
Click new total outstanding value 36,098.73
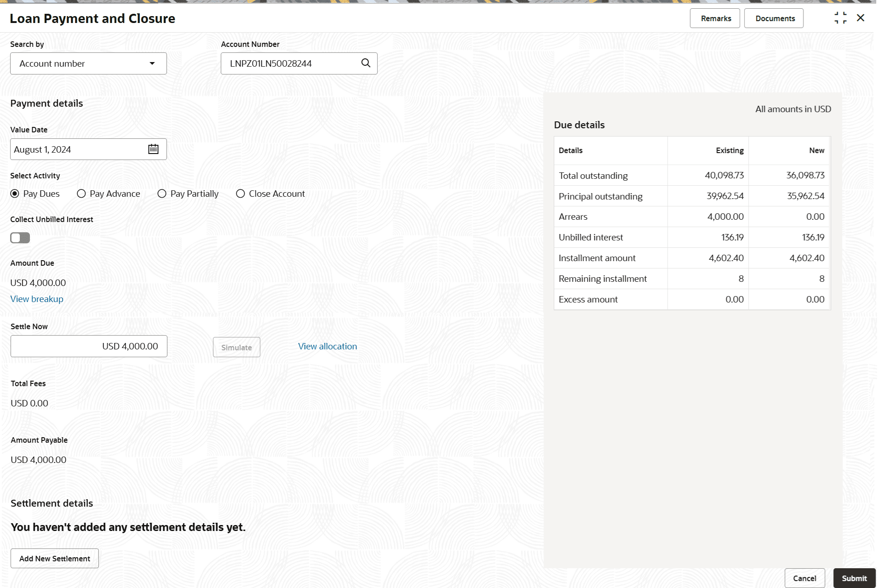[x=805, y=175]
